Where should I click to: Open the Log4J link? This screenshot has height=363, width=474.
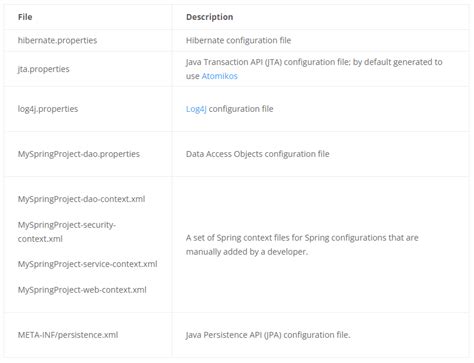[196, 109]
